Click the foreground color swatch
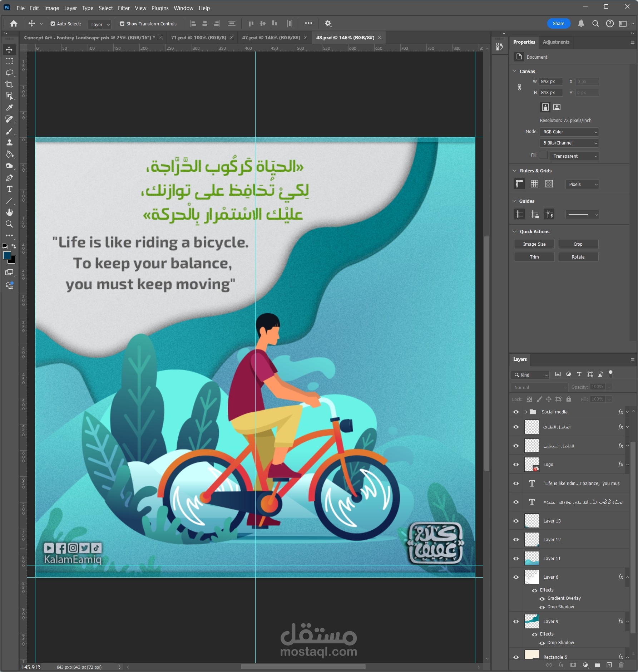Image resolution: width=638 pixels, height=672 pixels. coord(7,255)
